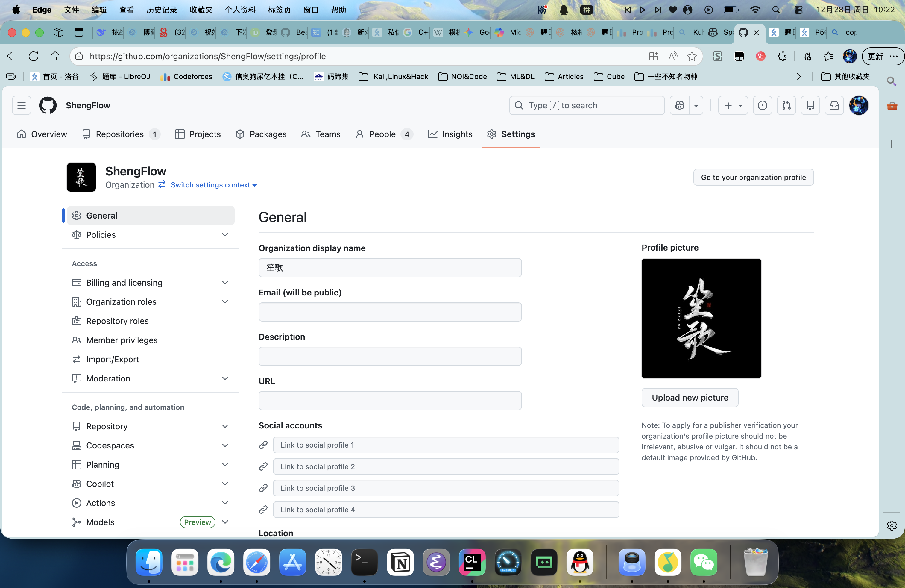Open the create new plus dropdown

point(732,105)
